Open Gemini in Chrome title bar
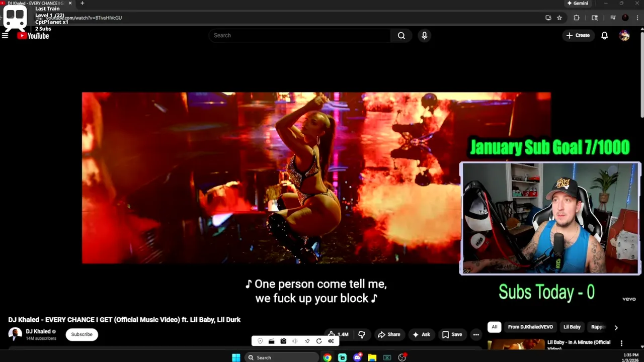The height and width of the screenshot is (362, 644). [578, 3]
